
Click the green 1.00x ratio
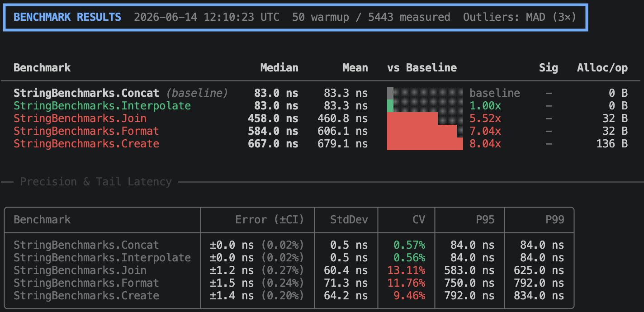(x=485, y=106)
